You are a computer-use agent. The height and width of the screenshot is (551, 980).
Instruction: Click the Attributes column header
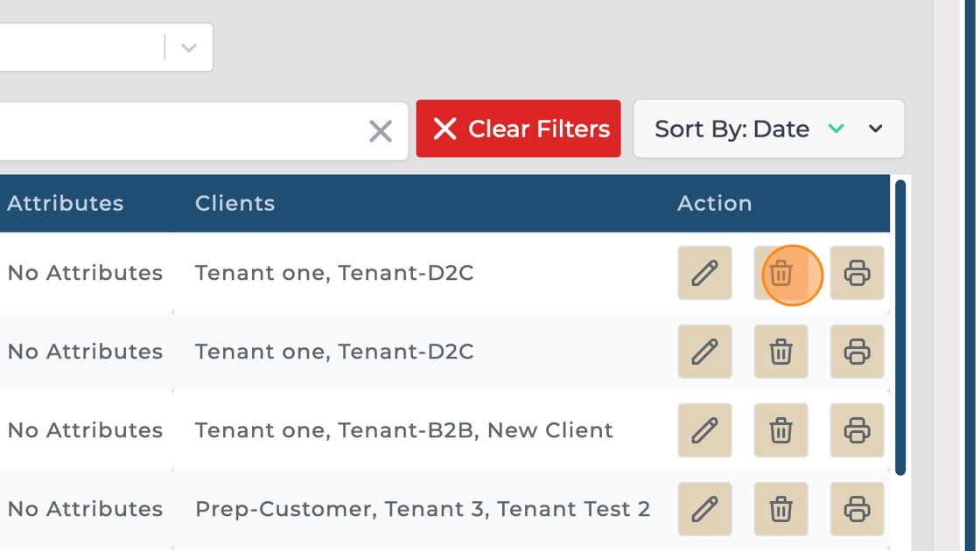coord(66,204)
